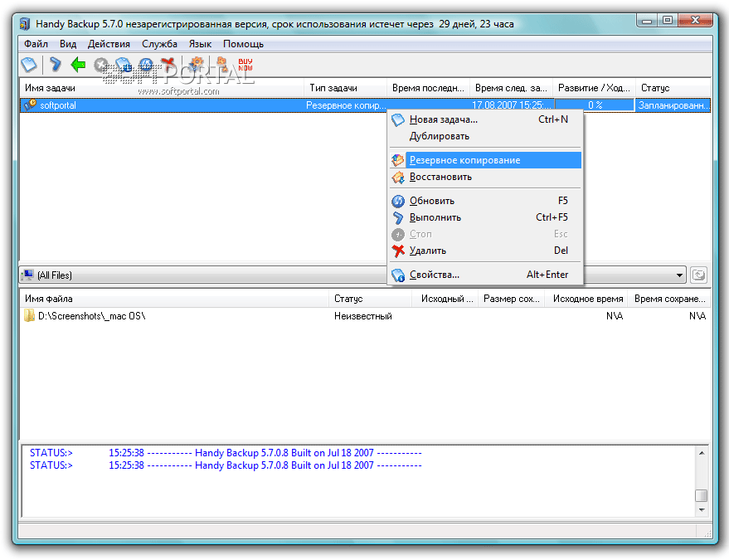
Task: Click the Размер сох... column header
Action: coord(512,299)
